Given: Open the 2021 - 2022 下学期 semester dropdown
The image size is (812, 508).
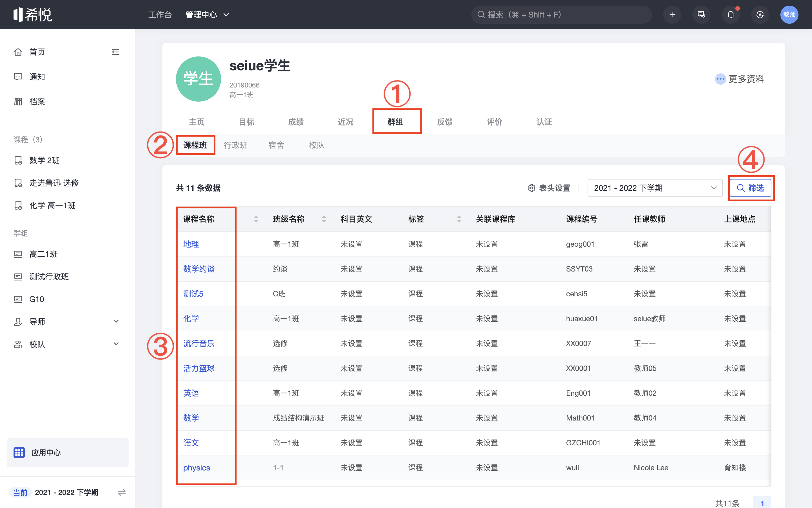Looking at the screenshot, I should (655, 188).
